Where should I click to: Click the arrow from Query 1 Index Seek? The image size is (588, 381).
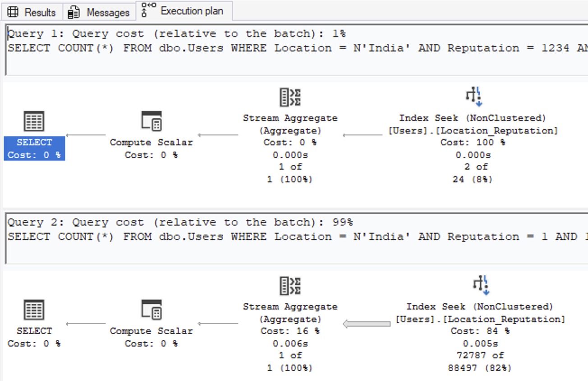coord(363,135)
